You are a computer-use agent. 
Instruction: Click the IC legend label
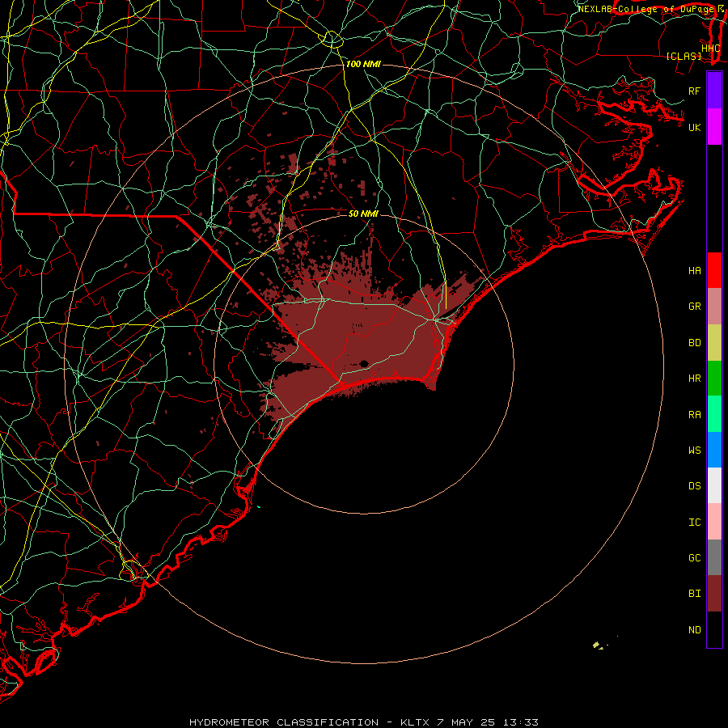695,523
